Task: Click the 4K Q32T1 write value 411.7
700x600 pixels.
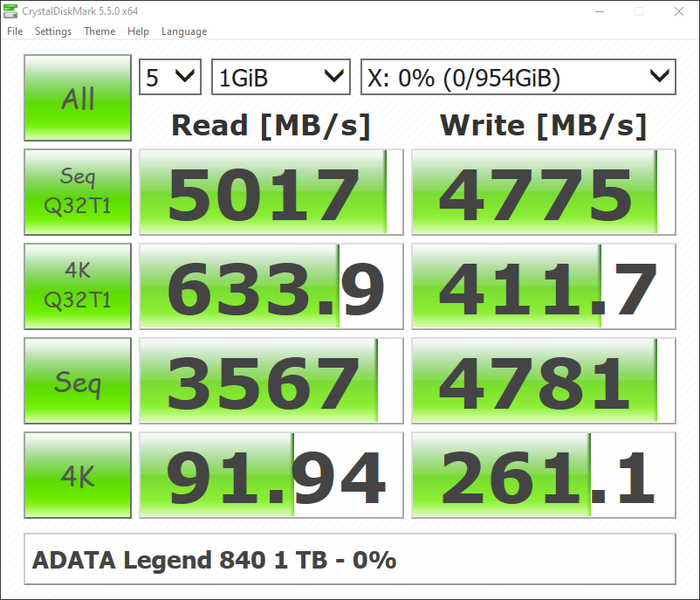Action: (544, 286)
